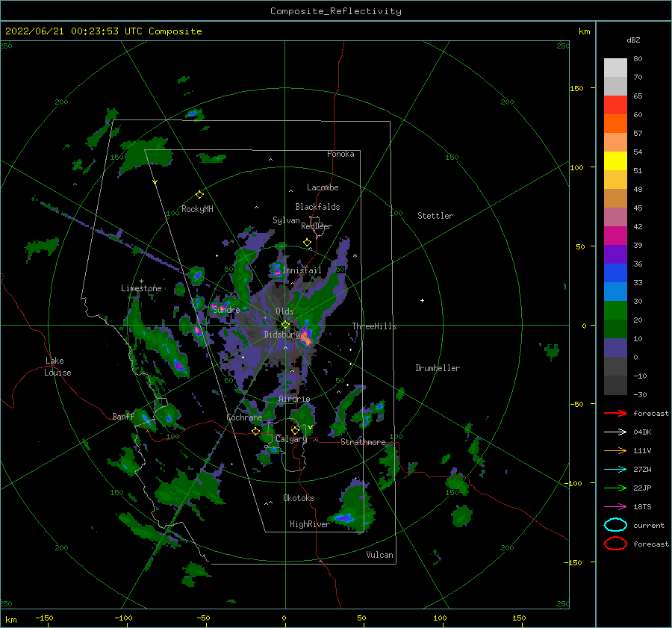Click the yellow radar-site diamond above Didsbury
Screen dimensions: 672x628
285,325
